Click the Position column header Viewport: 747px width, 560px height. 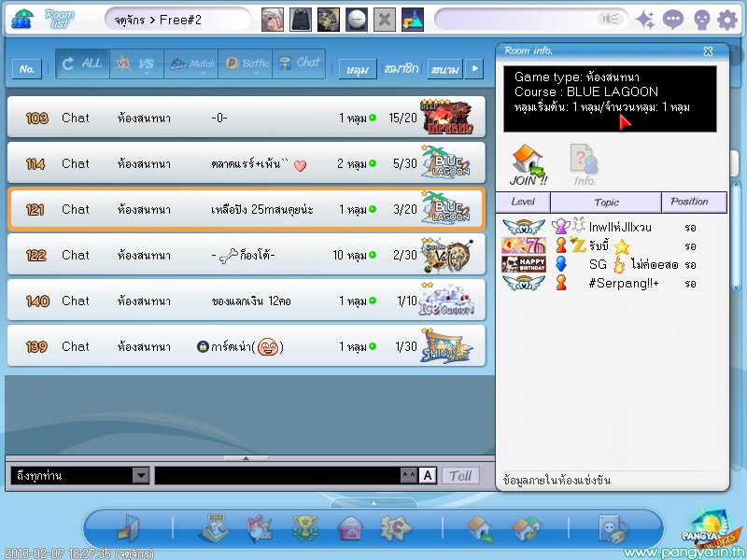click(694, 202)
